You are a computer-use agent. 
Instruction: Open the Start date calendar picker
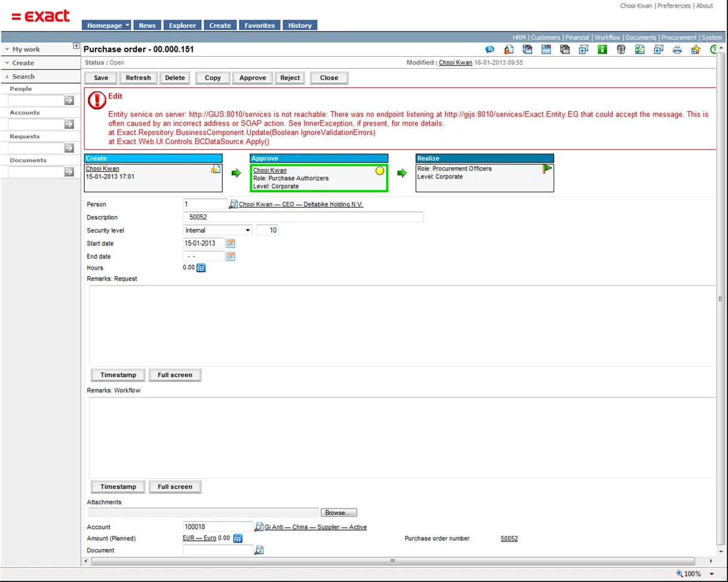pyautogui.click(x=231, y=244)
